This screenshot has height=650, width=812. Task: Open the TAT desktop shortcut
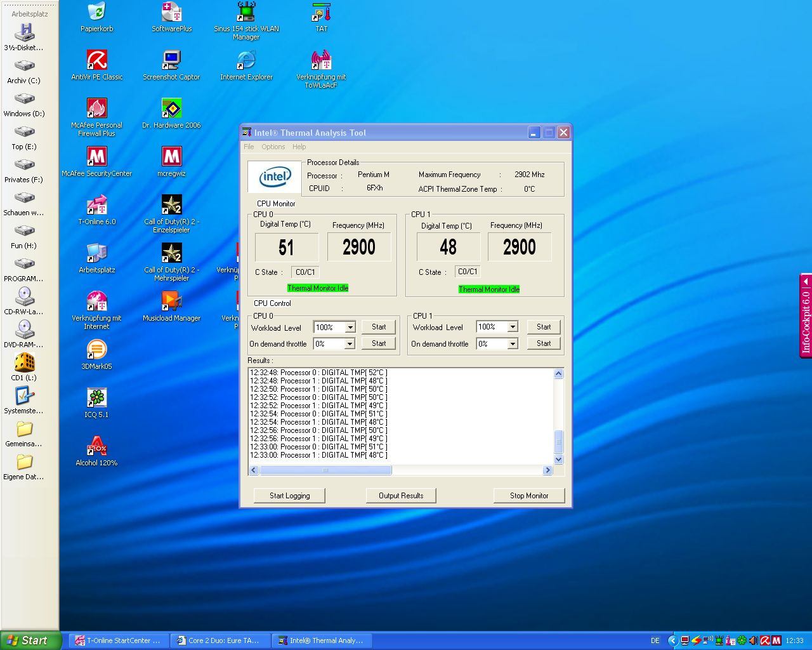(321, 17)
